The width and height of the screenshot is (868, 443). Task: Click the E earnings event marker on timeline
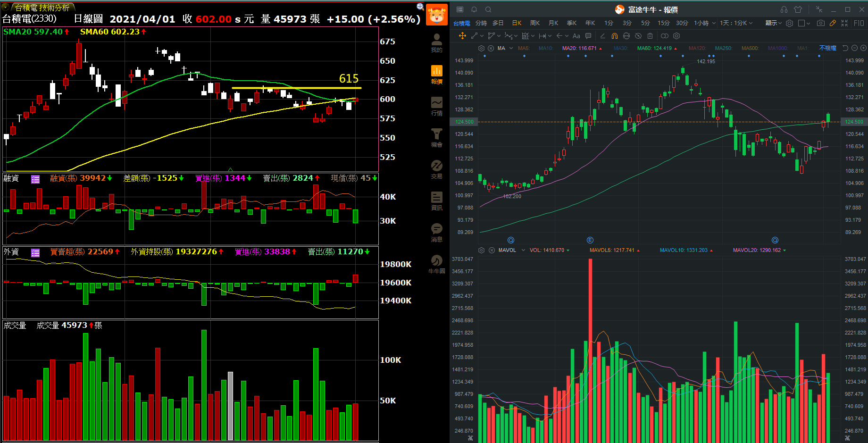pyautogui.click(x=590, y=240)
